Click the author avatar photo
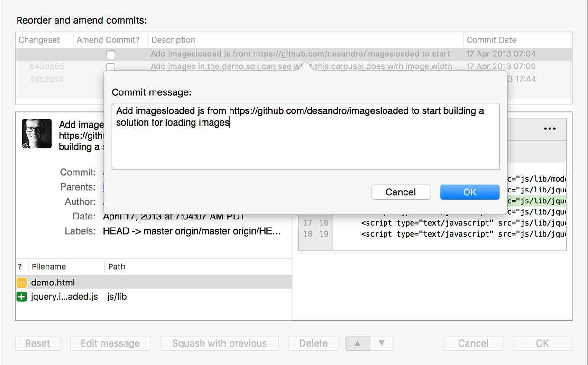 [x=37, y=134]
